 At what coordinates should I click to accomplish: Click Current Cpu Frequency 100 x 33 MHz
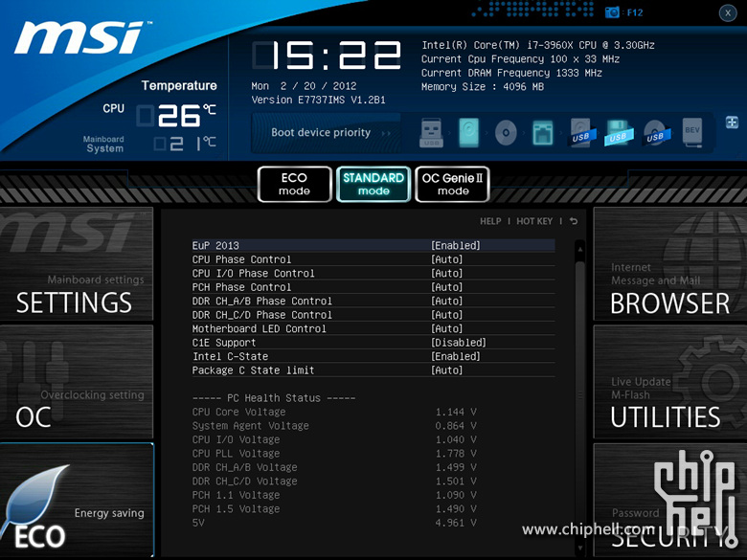520,59
